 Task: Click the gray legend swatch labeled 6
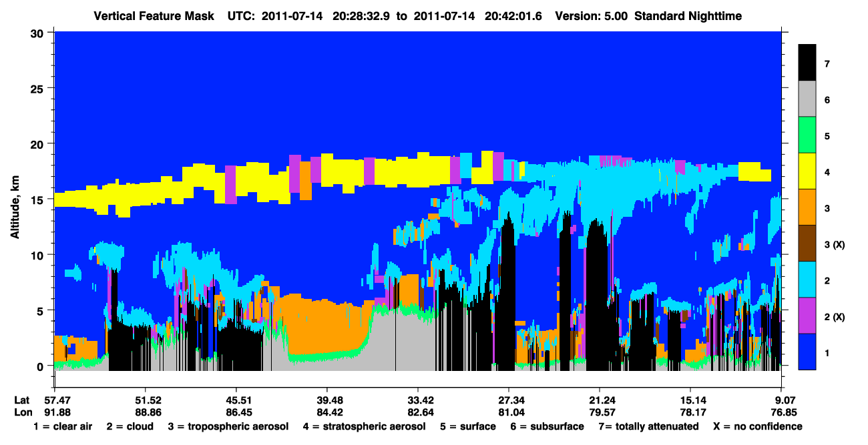click(807, 99)
